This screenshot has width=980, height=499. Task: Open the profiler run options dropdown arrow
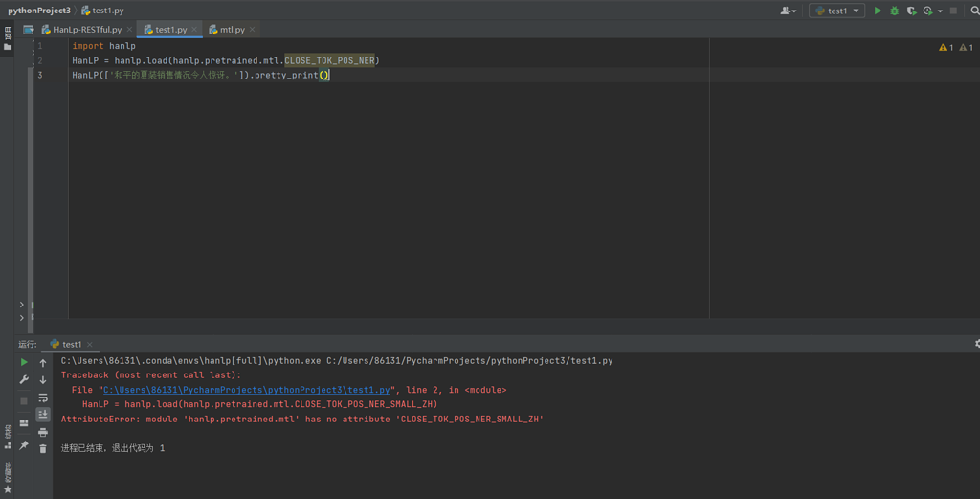tap(940, 11)
